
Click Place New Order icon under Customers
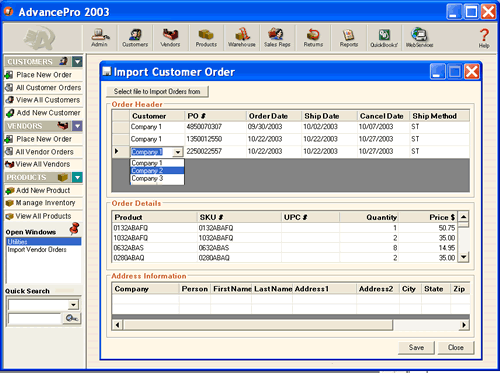click(x=9, y=75)
